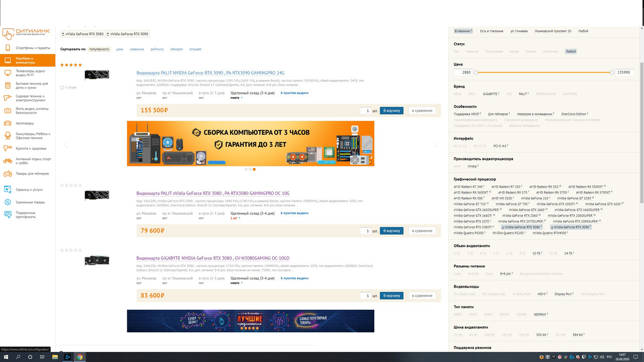Open Уцененные товары icon
The width and height of the screenshot is (644, 362).
(8, 202)
